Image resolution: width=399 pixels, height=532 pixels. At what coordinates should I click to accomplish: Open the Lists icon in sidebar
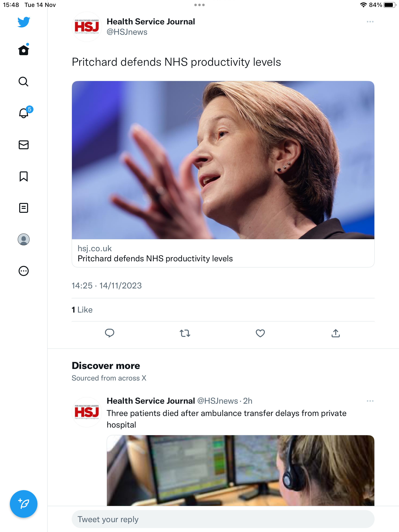pyautogui.click(x=24, y=208)
